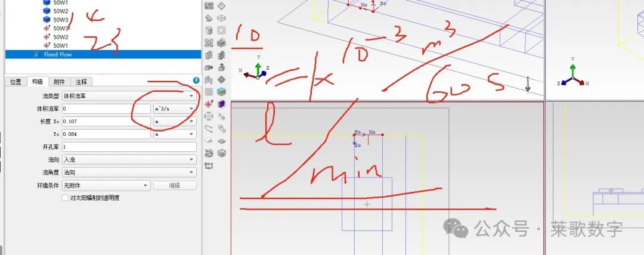Open the Yo unit dropdown
Viewport: 644px width, 255px height.
pos(175,134)
